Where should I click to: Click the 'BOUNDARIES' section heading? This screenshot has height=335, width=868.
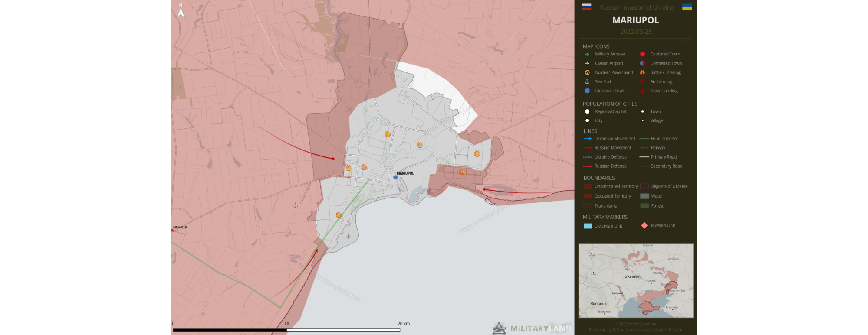click(x=599, y=178)
